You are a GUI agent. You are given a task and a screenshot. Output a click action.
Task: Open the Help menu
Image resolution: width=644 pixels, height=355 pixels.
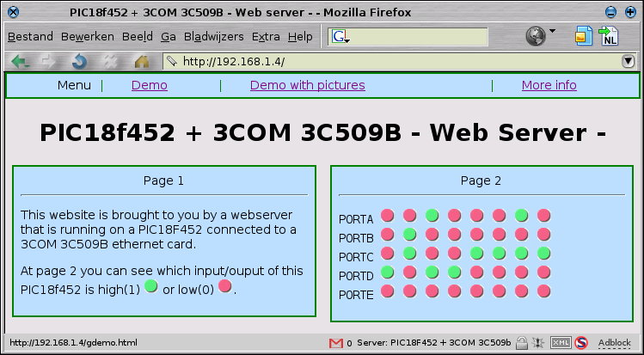click(300, 37)
